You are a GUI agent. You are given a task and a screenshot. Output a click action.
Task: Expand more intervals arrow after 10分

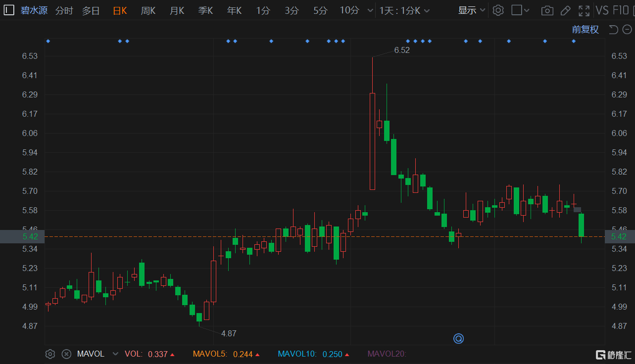click(x=371, y=10)
